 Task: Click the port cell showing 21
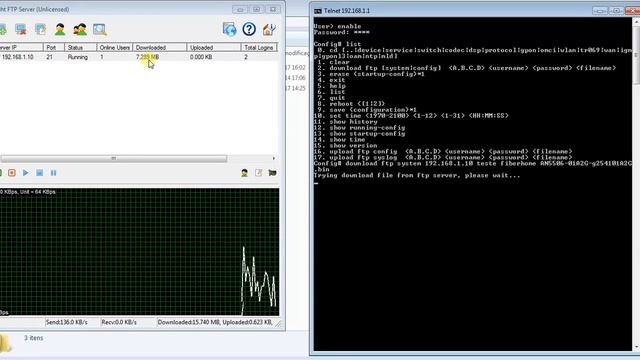click(49, 57)
